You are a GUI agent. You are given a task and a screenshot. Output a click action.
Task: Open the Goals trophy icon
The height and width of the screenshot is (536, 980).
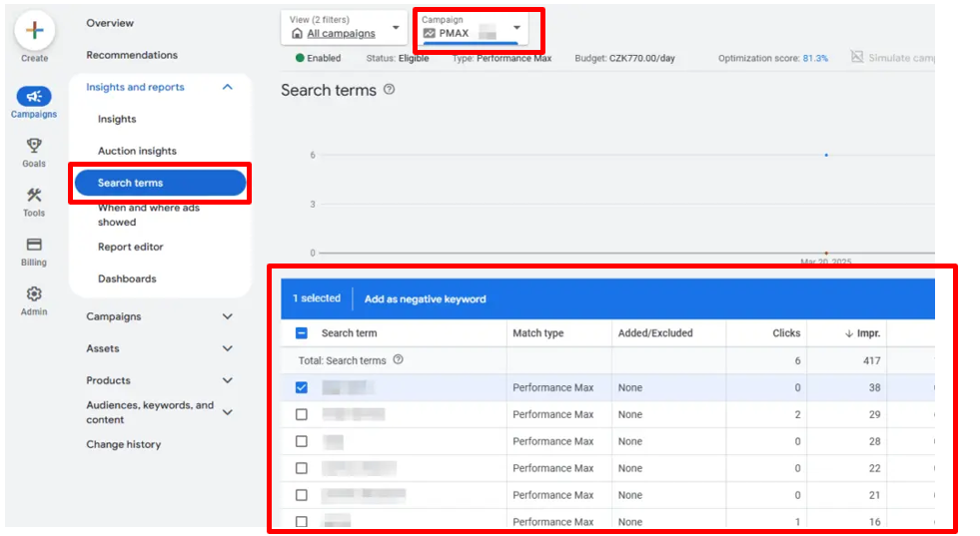(x=34, y=146)
